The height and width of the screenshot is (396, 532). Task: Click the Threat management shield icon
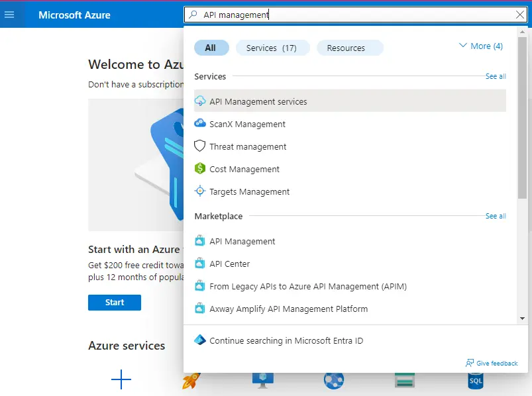pos(200,146)
